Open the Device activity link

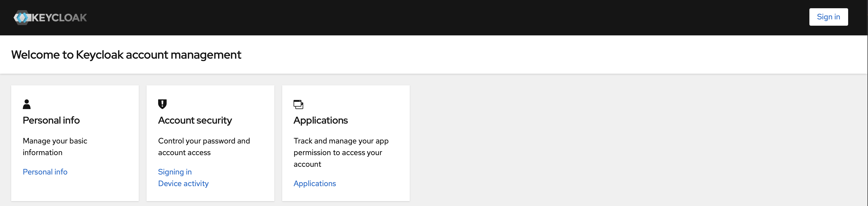coord(183,183)
